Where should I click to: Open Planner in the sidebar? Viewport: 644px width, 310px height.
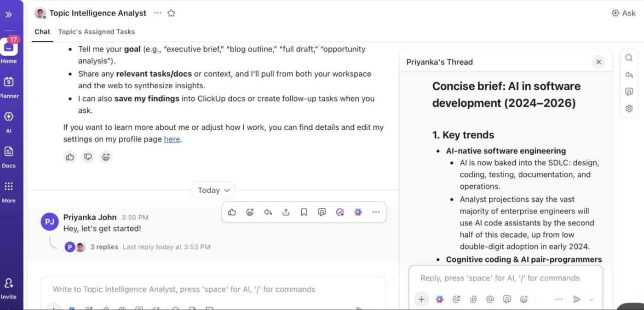click(9, 86)
